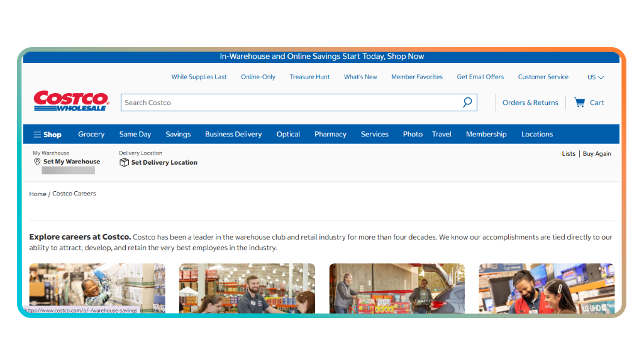
Task: Click the shopping cart icon
Action: pyautogui.click(x=579, y=102)
